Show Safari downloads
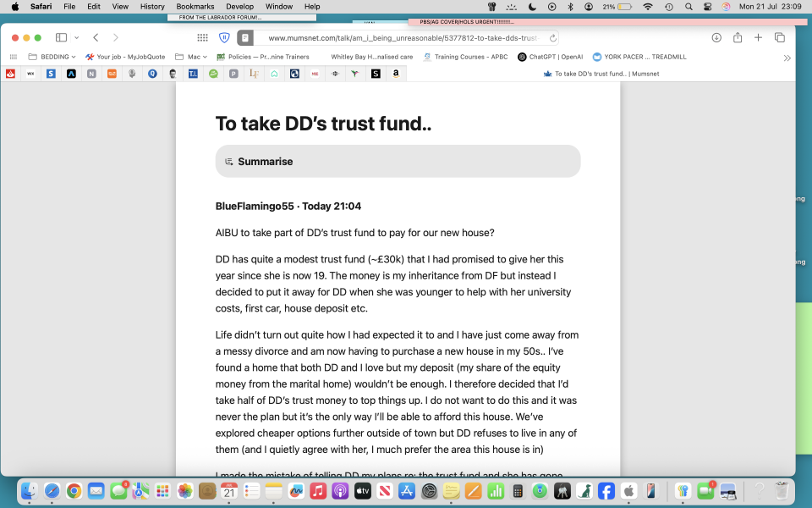812x508 pixels. coord(716,38)
